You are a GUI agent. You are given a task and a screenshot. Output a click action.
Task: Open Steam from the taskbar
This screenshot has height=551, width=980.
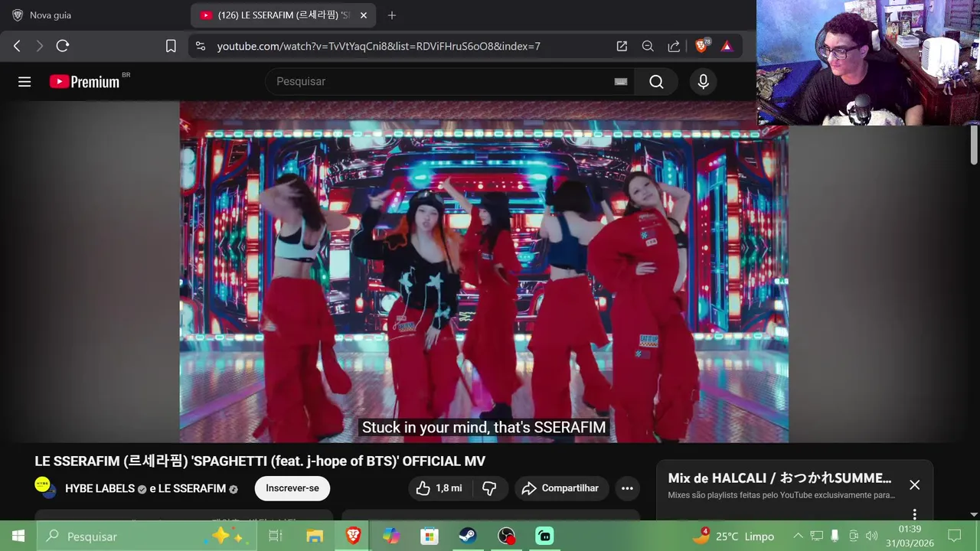(468, 536)
